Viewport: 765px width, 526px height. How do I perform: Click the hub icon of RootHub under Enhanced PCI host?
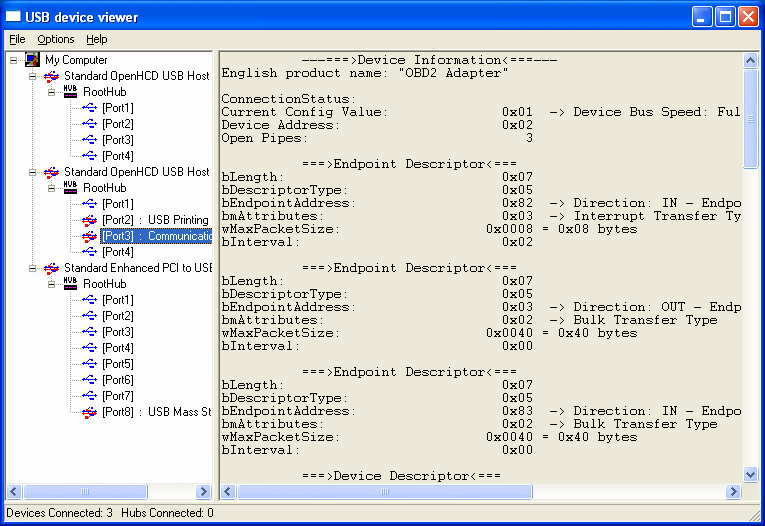70,283
